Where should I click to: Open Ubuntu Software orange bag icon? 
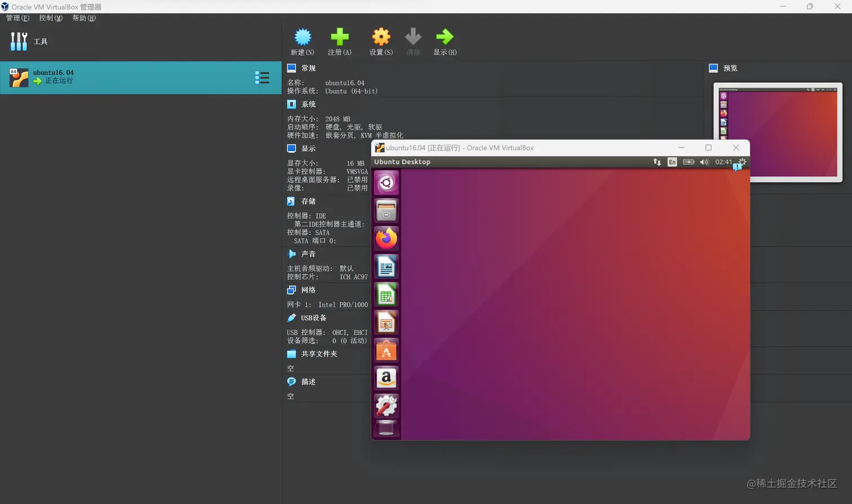[x=386, y=350]
